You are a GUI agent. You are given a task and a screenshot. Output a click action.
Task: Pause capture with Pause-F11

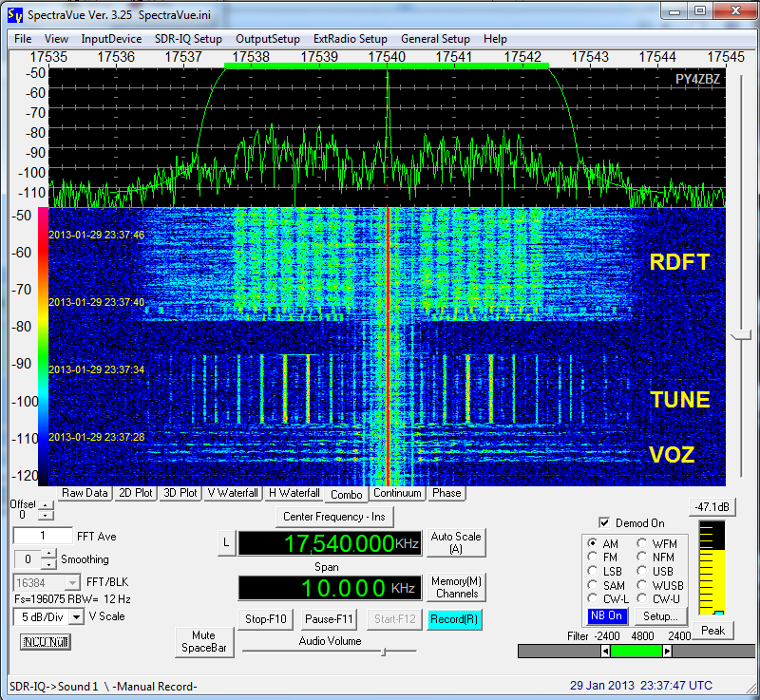(x=329, y=619)
